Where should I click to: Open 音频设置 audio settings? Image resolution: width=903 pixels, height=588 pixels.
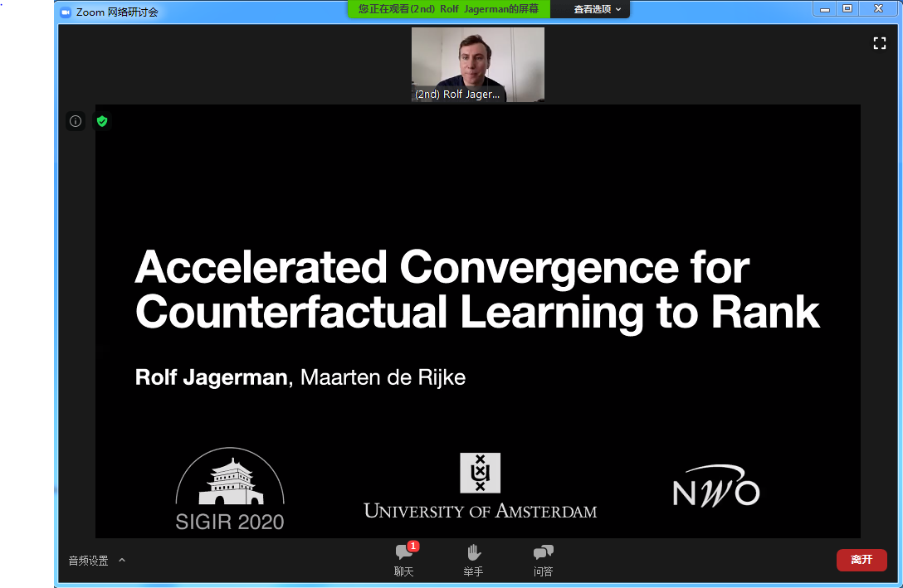(88, 561)
